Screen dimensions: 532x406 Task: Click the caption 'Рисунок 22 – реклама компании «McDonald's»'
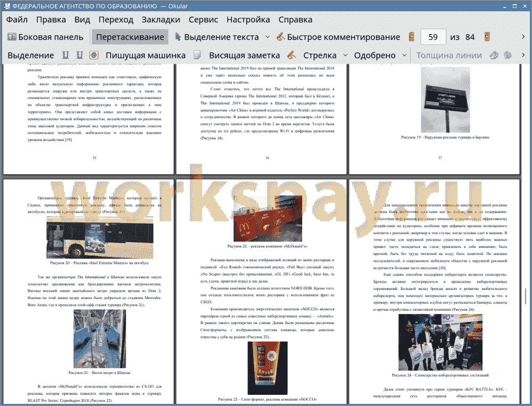[268, 246]
